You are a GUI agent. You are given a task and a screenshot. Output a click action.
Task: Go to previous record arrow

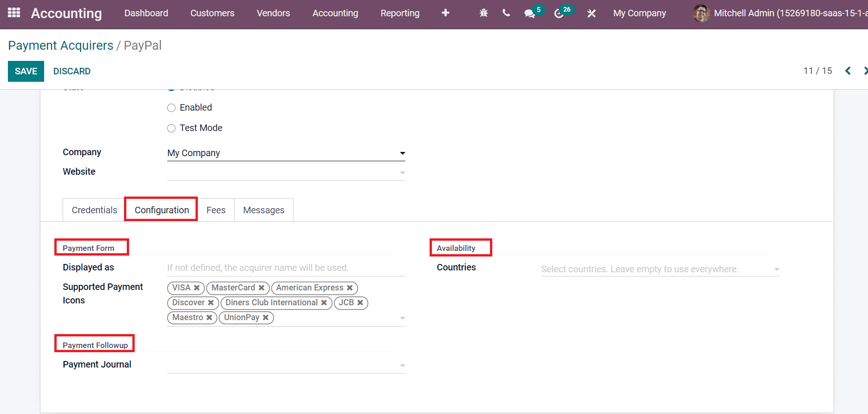click(848, 71)
